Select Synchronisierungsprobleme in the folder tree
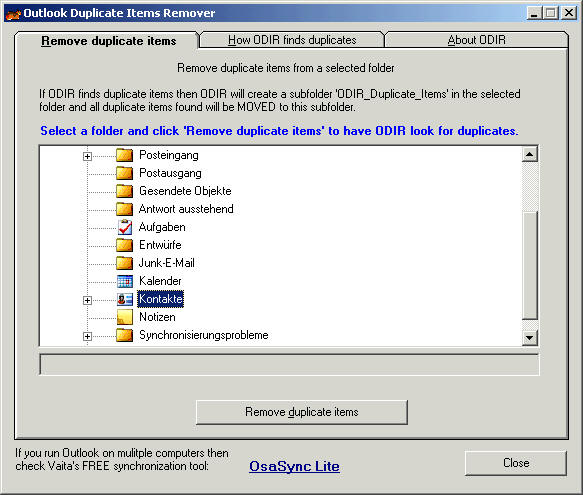Viewport: 583px width, 495px height. pyautogui.click(x=204, y=335)
